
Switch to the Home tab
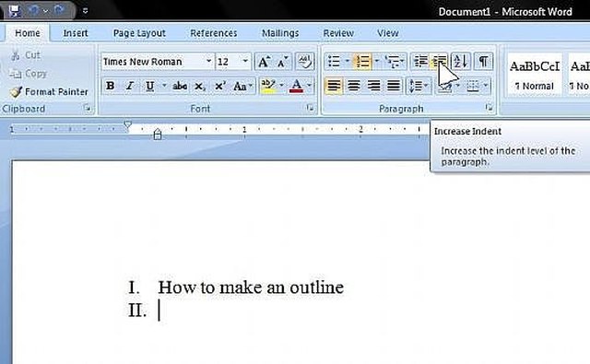28,33
